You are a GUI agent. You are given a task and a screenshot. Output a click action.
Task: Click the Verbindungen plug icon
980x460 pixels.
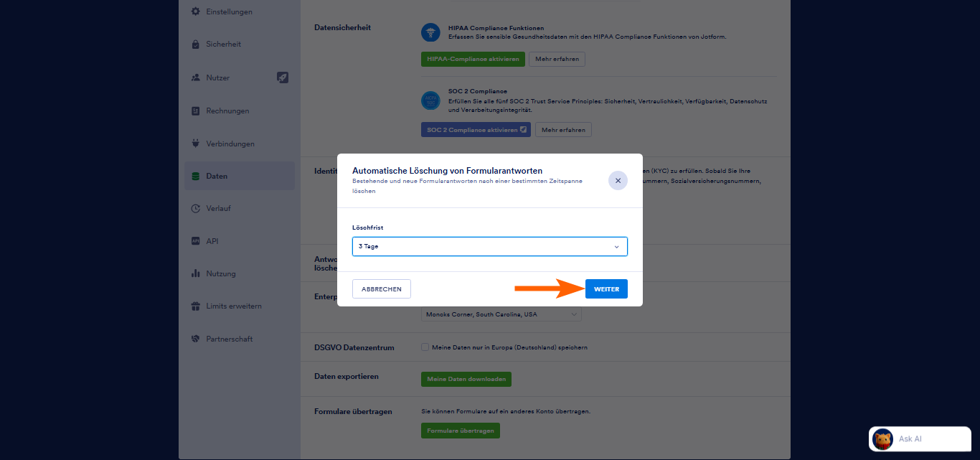tap(195, 144)
